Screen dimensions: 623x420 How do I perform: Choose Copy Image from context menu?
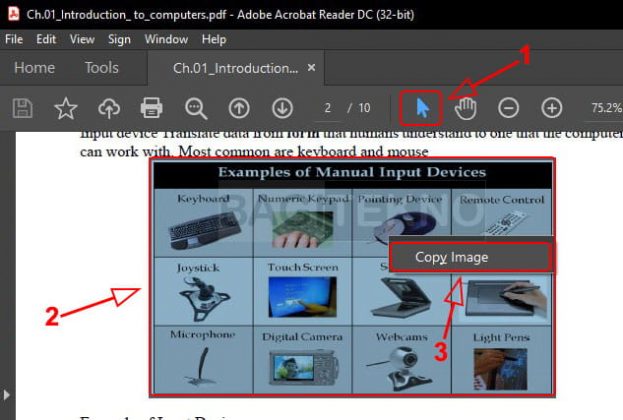pos(452,257)
